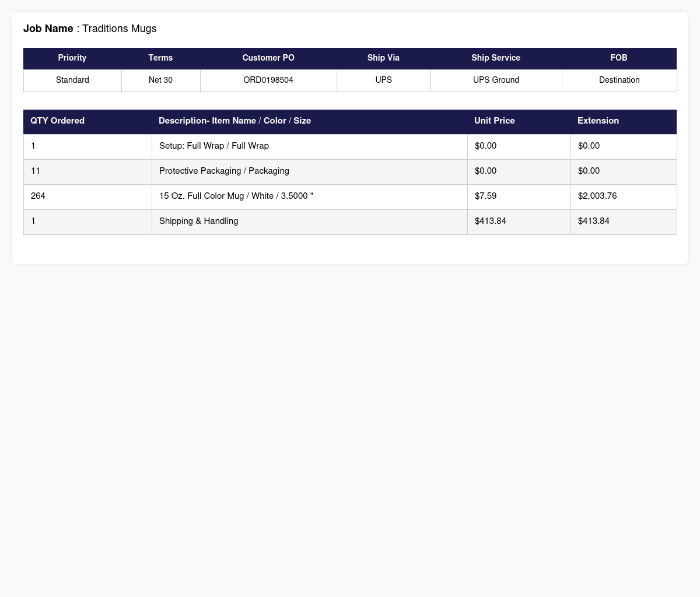Select the Standard priority cell
700x597 pixels.
click(72, 80)
